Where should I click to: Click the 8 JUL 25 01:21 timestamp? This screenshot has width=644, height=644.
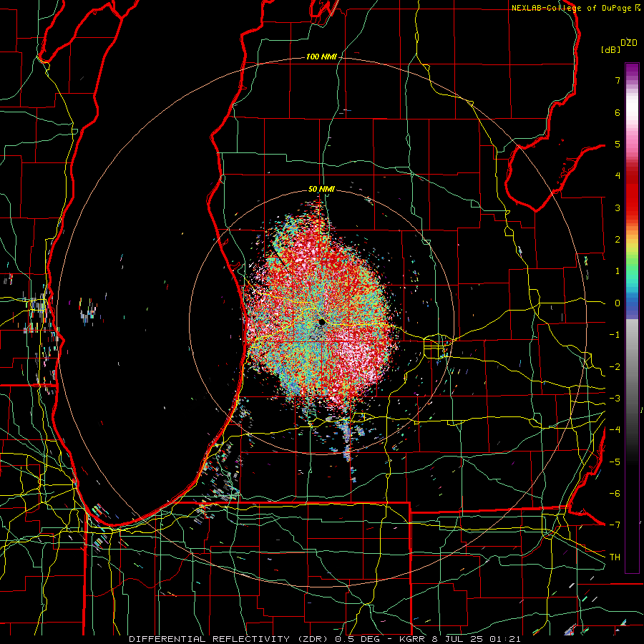[476, 639]
